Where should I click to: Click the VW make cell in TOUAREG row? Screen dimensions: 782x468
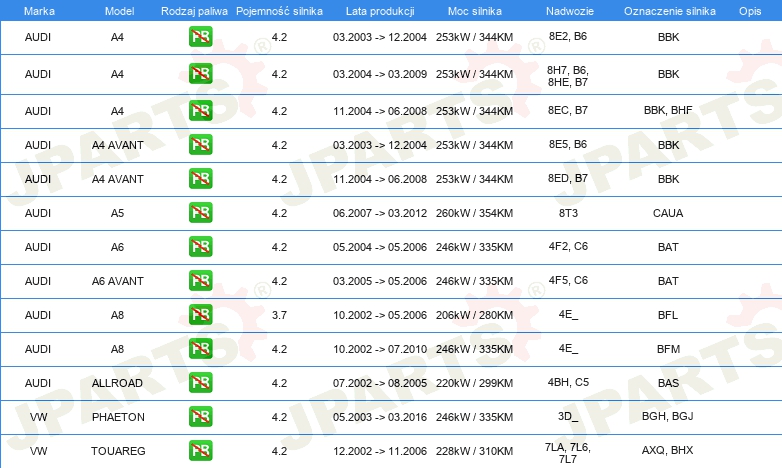click(x=38, y=451)
